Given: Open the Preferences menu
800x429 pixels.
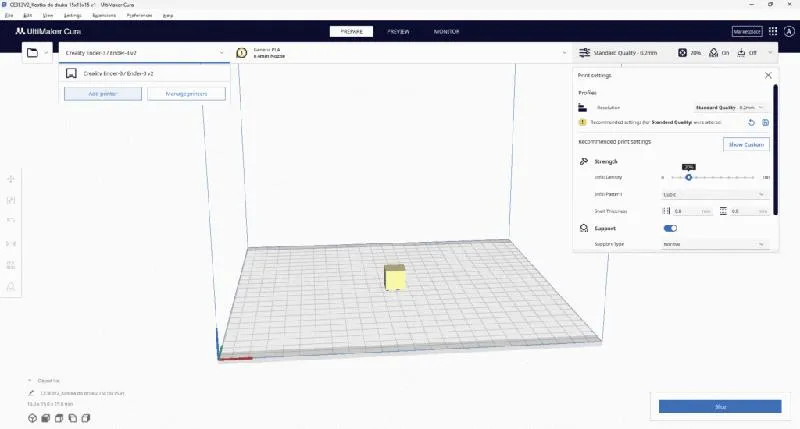Looking at the screenshot, I should (139, 15).
